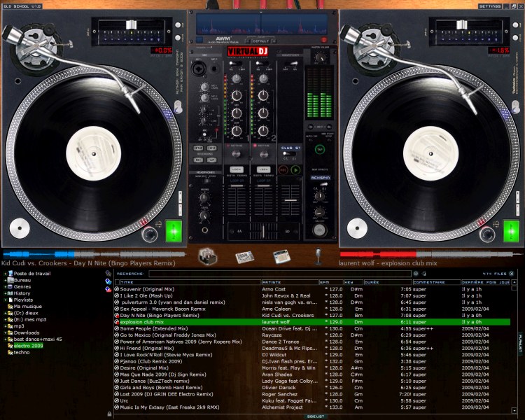Toggle channel 1 EQ/Loop switch

tap(236, 64)
